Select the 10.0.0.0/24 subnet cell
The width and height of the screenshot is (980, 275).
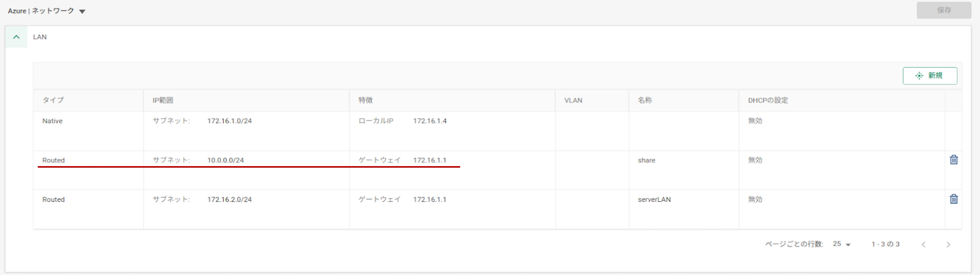pos(225,160)
